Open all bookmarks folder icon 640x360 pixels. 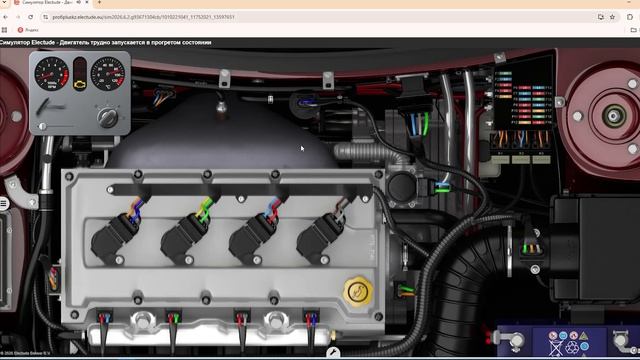coord(633,30)
